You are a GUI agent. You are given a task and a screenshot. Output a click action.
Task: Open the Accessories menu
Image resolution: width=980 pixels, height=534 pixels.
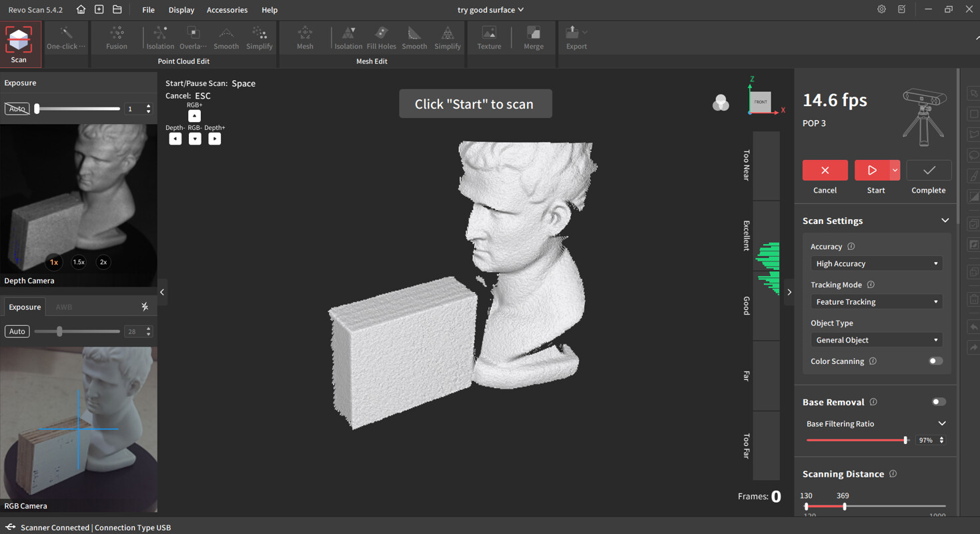click(x=227, y=10)
